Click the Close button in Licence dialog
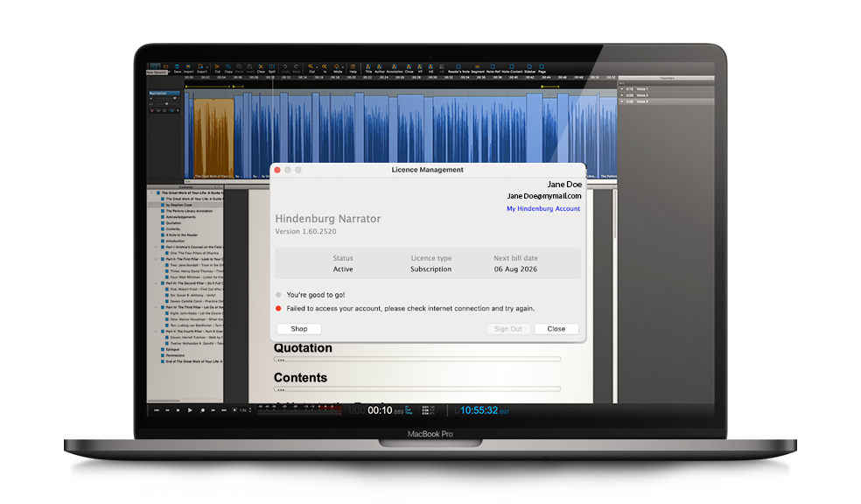Viewport: 861px width, 504px height. (x=556, y=329)
